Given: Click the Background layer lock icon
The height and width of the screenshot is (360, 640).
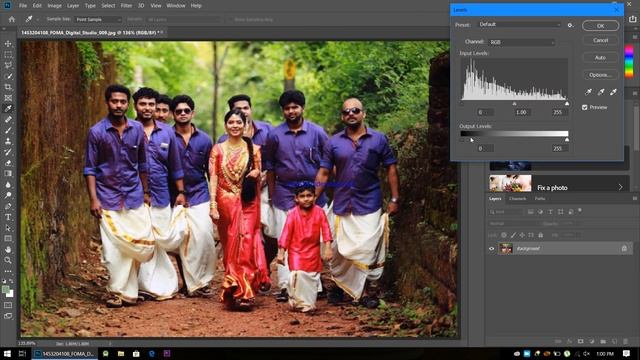Looking at the screenshot, I should (x=624, y=248).
